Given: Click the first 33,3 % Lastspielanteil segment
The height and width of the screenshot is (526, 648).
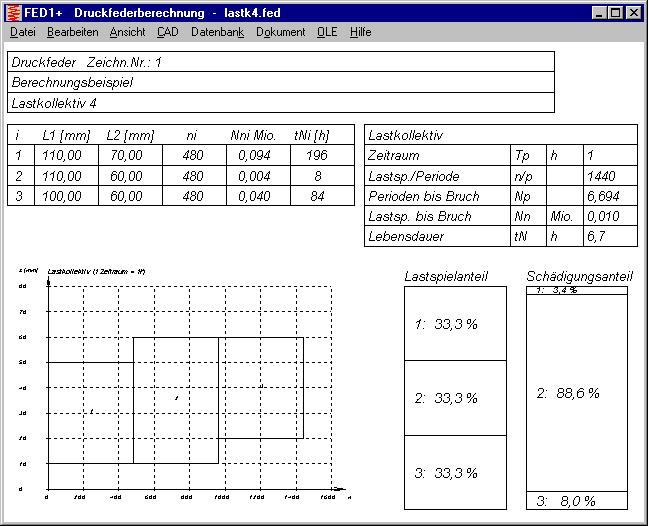Looking at the screenshot, I should click(x=455, y=324).
